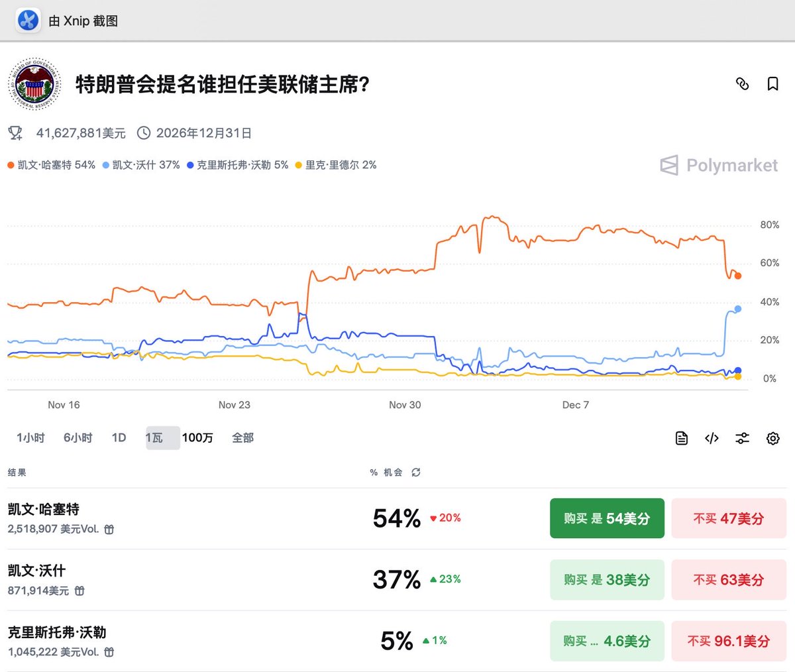Click the 克里斯托弗·沃勒 outcome row name
The height and width of the screenshot is (672, 795).
tap(57, 632)
